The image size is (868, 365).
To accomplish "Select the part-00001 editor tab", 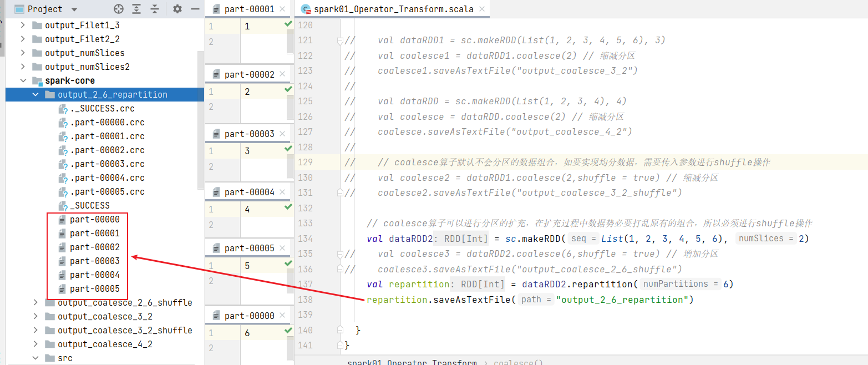I will pyautogui.click(x=249, y=9).
